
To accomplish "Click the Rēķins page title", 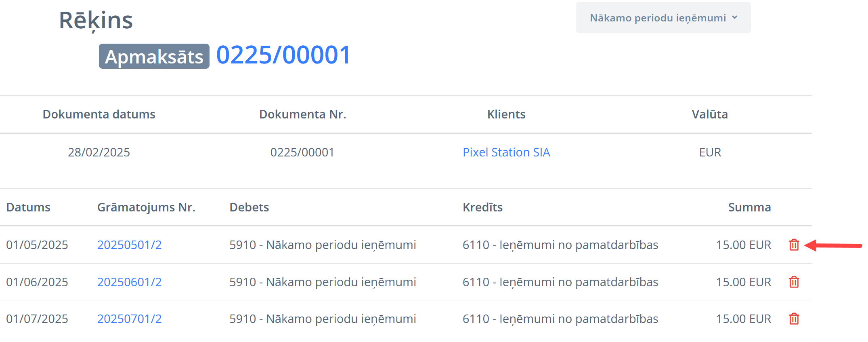I will [x=96, y=20].
